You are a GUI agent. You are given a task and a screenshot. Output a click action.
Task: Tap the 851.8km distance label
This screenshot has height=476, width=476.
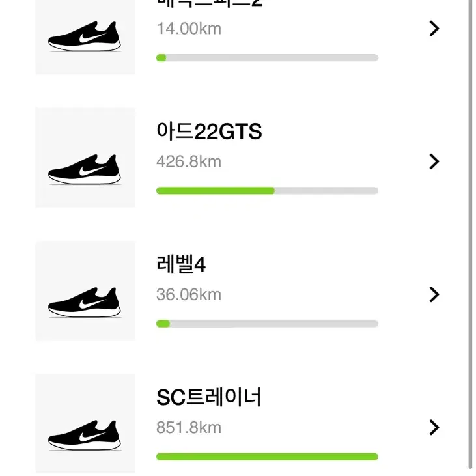[x=189, y=427]
